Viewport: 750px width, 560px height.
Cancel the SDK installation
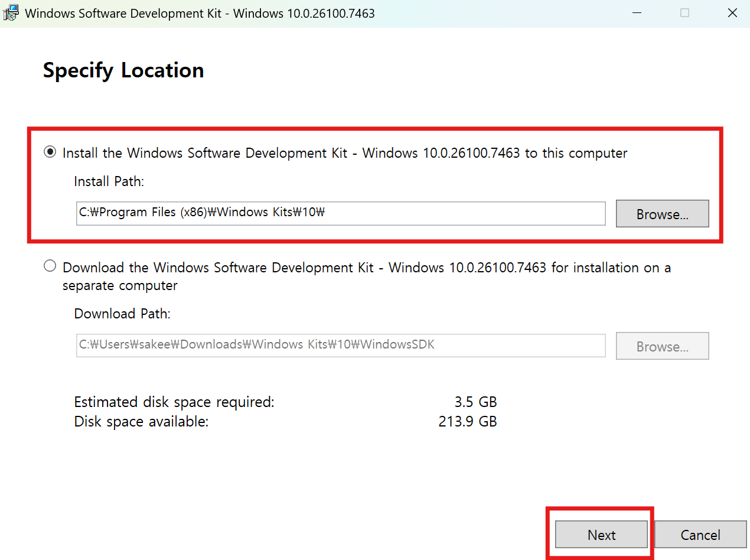point(700,535)
